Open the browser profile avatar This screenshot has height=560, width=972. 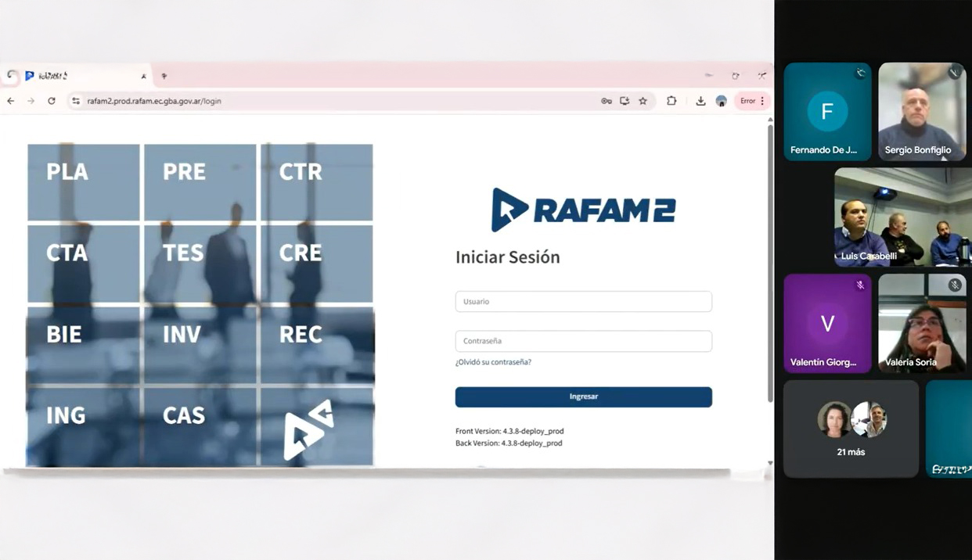(x=722, y=101)
